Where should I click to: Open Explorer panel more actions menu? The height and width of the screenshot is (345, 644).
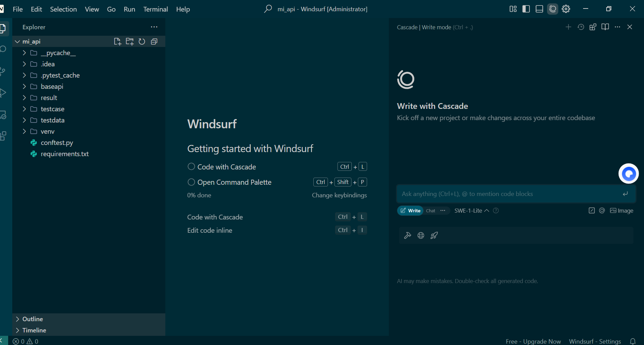pos(154,27)
